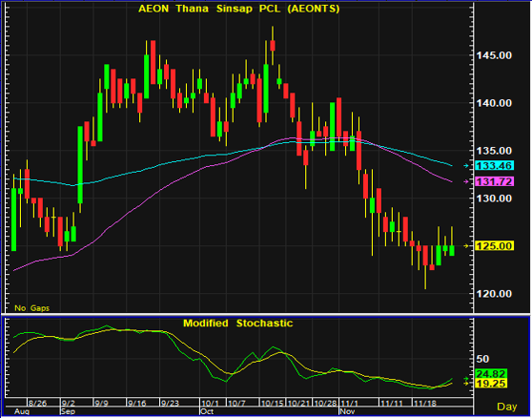Image resolution: width=532 pixels, height=418 pixels.
Task: Click the cyan arrow next to 133.46
Action: click(466, 166)
